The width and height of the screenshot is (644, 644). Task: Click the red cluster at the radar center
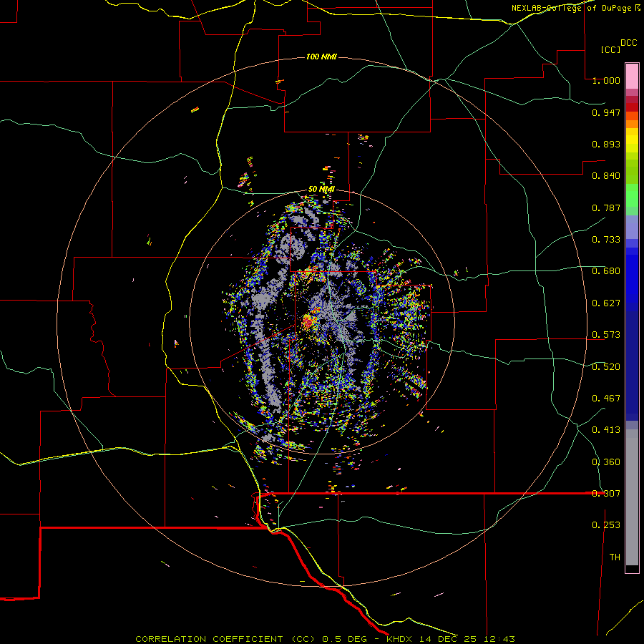[x=308, y=321]
